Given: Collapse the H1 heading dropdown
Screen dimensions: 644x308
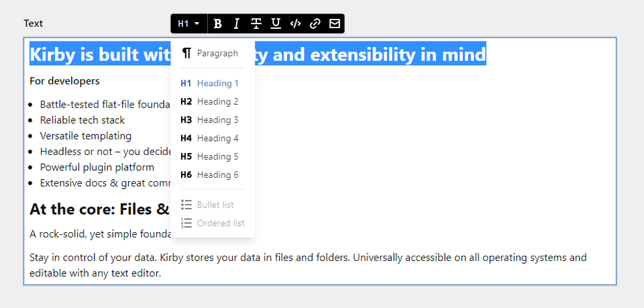Looking at the screenshot, I should [x=189, y=23].
